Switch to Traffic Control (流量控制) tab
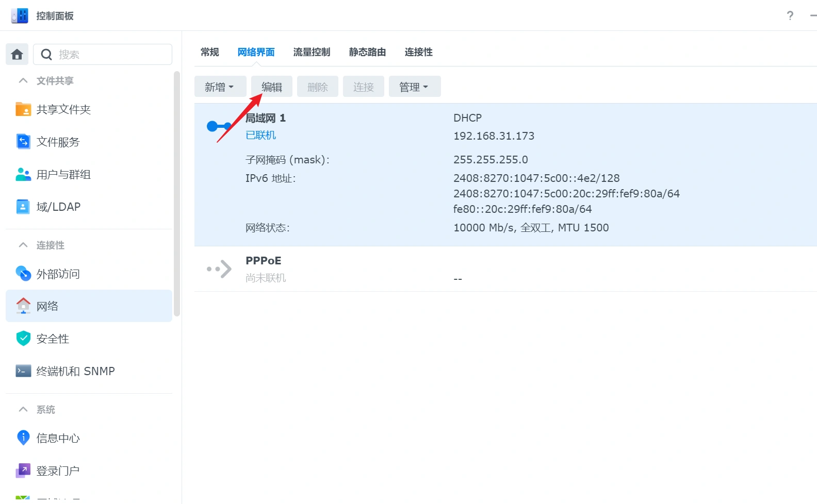817x504 pixels. click(312, 52)
